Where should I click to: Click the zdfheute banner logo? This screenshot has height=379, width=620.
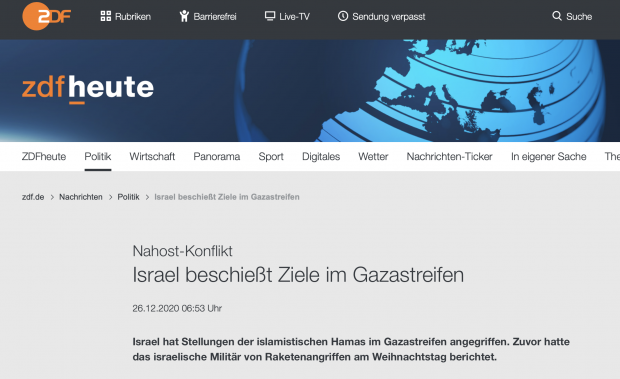88,89
